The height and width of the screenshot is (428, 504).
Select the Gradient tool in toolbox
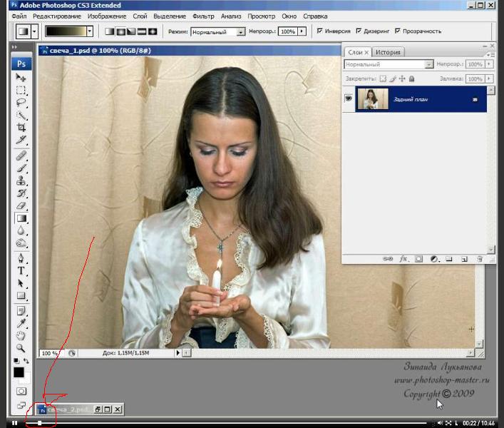click(x=21, y=218)
